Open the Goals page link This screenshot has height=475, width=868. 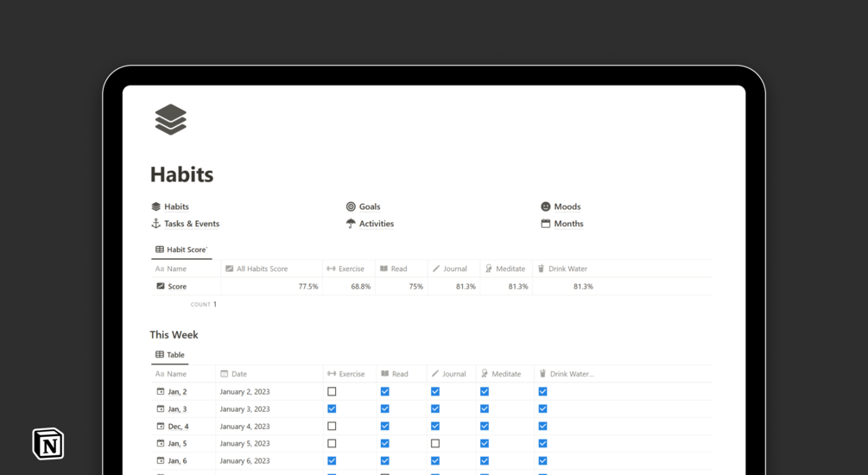(370, 206)
